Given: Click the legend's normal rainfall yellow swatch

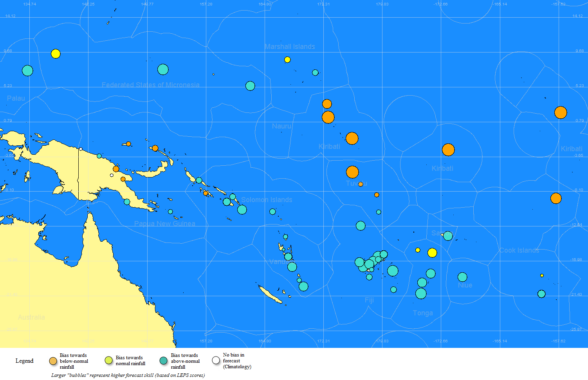Looking at the screenshot, I should (109, 360).
